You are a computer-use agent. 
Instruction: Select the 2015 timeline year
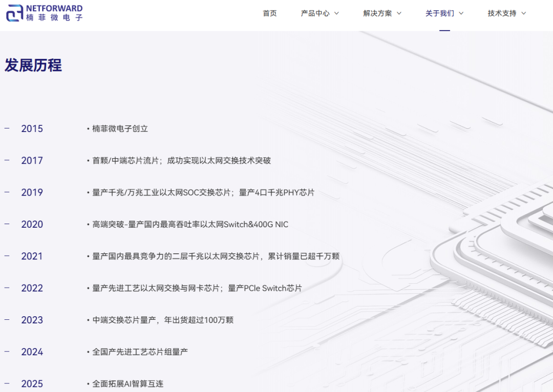(x=32, y=129)
